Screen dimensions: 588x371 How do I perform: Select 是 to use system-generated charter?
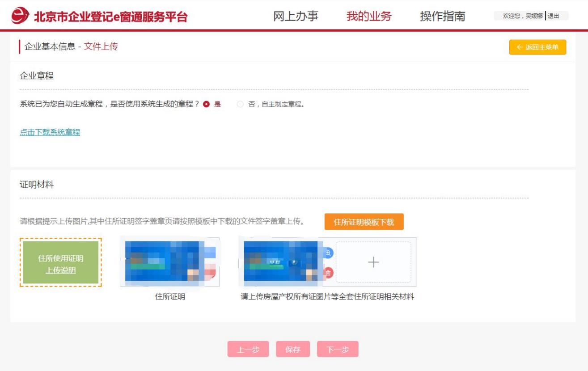[x=206, y=104]
